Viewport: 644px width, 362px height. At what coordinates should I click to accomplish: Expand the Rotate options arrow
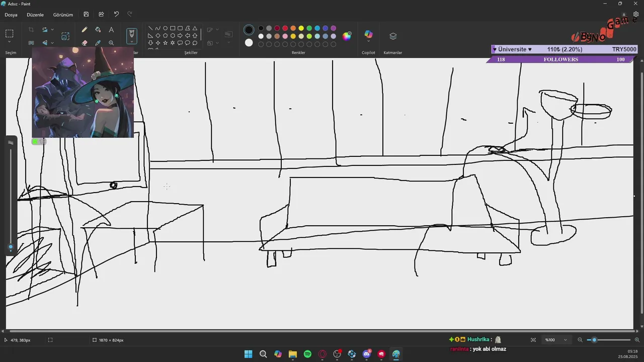click(x=52, y=30)
